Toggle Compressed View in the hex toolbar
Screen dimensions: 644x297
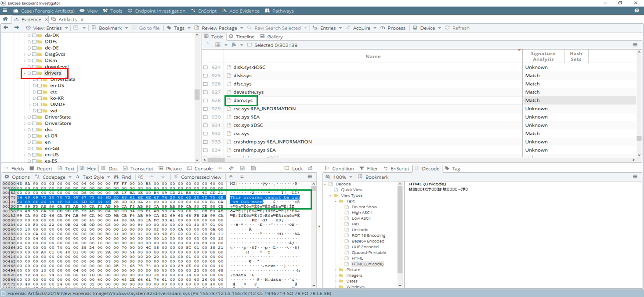[198, 177]
